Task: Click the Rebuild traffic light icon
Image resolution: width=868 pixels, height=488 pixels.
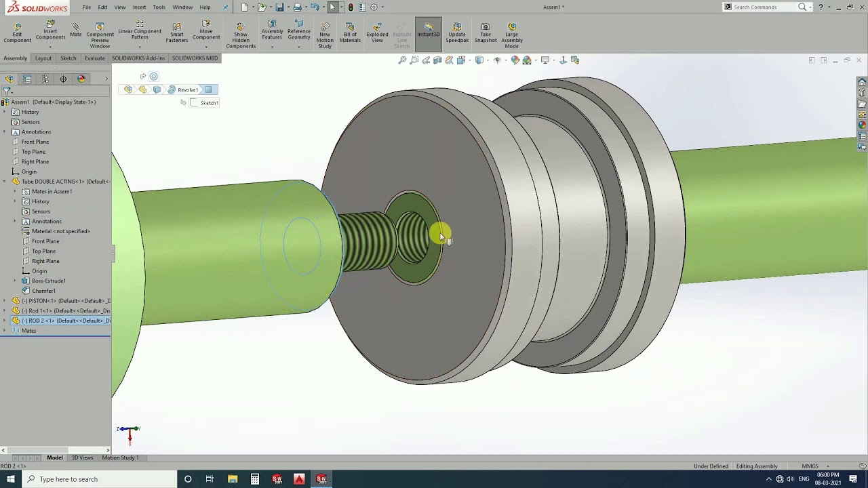Action: (351, 7)
